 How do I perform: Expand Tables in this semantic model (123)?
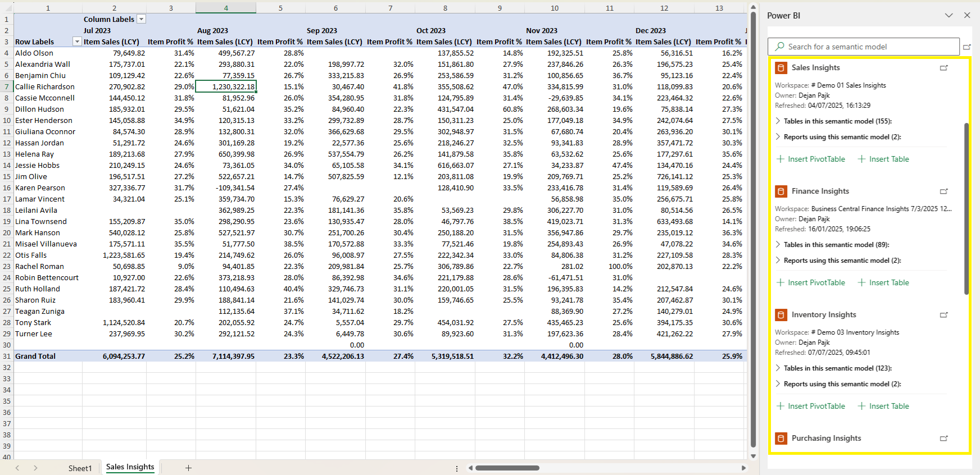click(x=778, y=368)
